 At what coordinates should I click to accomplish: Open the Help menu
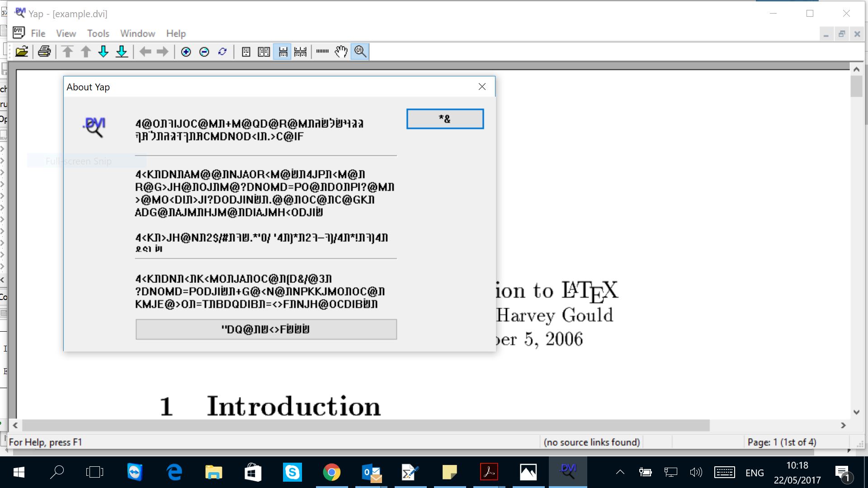pyautogui.click(x=176, y=33)
